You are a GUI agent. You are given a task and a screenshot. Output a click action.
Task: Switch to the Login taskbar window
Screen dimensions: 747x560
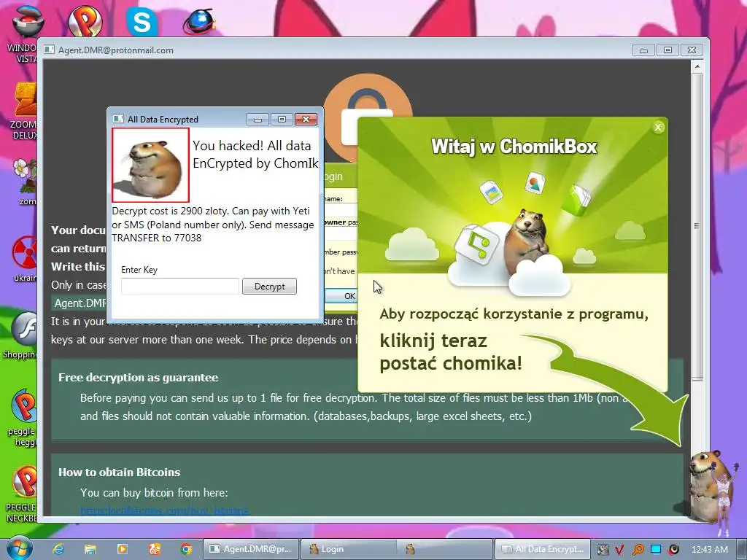click(x=348, y=549)
